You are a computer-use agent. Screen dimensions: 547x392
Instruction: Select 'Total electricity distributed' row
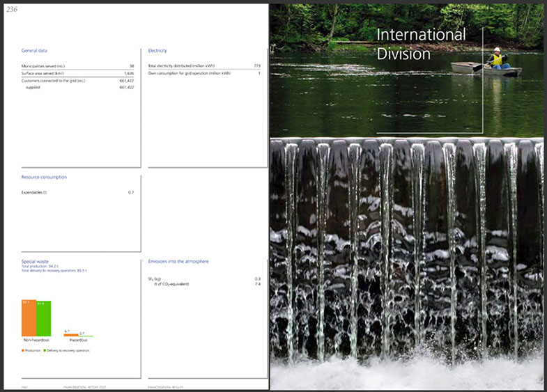203,65
